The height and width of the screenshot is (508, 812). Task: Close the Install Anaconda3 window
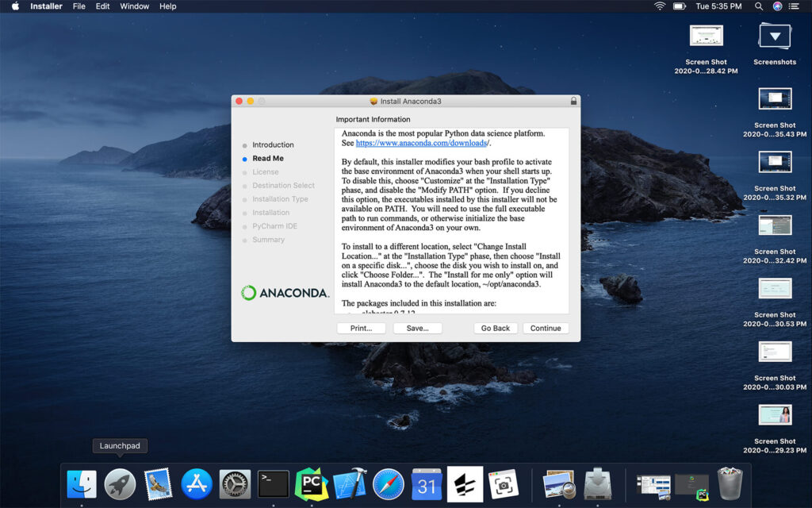(239, 101)
